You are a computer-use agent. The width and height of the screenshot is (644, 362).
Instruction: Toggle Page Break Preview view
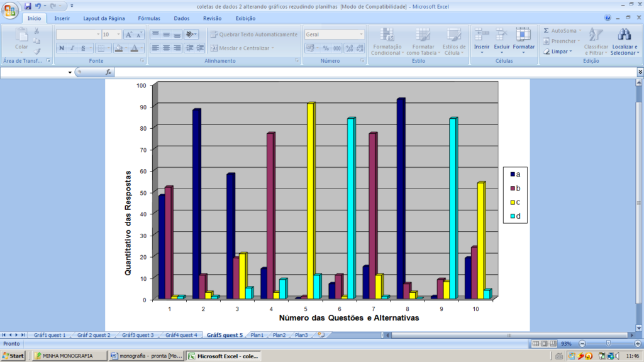[554, 344]
